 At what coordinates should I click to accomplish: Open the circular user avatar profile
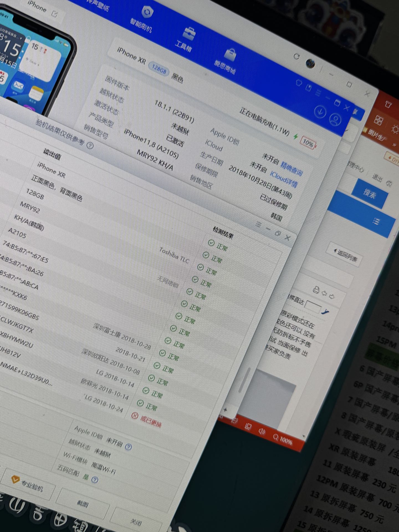tap(310, 63)
